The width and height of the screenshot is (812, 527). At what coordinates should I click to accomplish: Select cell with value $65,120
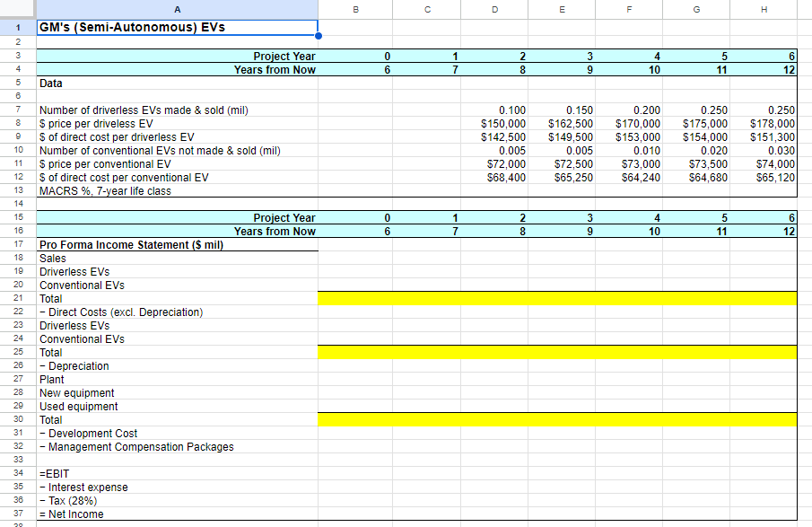(764, 177)
